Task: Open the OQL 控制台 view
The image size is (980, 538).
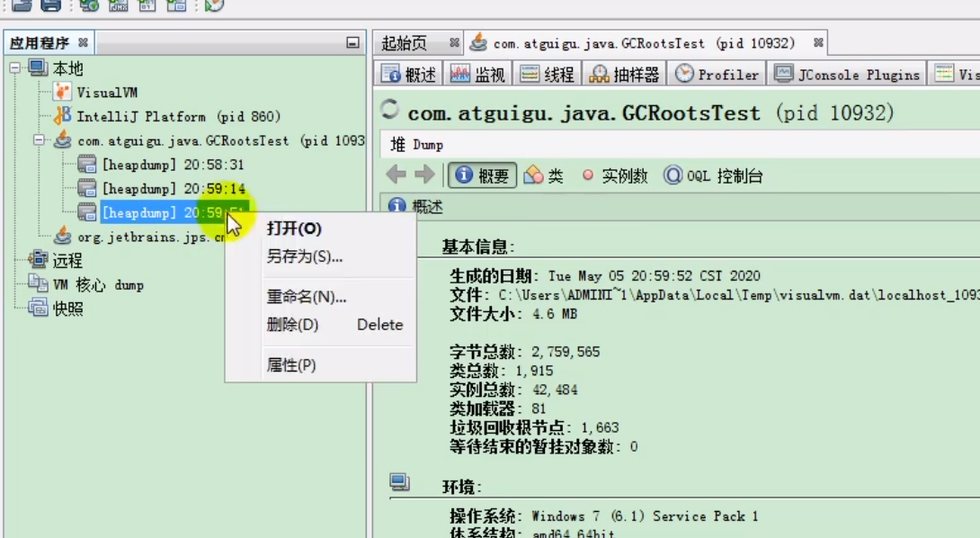Action: point(713,175)
